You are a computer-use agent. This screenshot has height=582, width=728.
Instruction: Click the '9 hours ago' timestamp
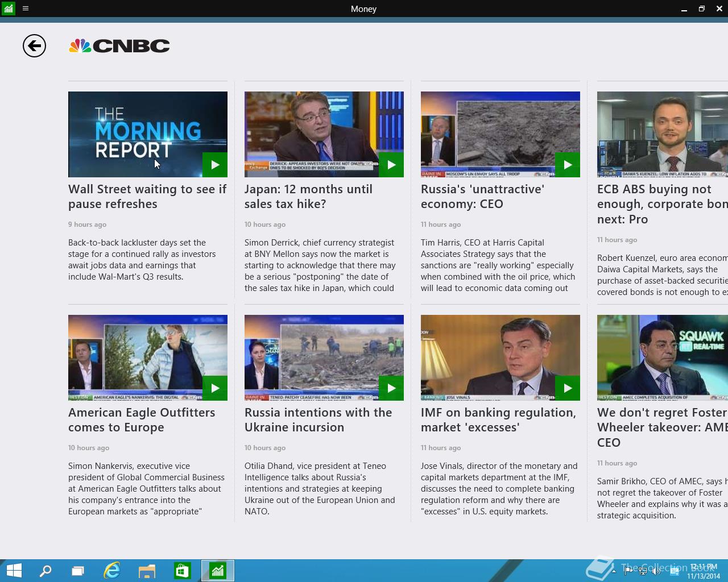(87, 225)
